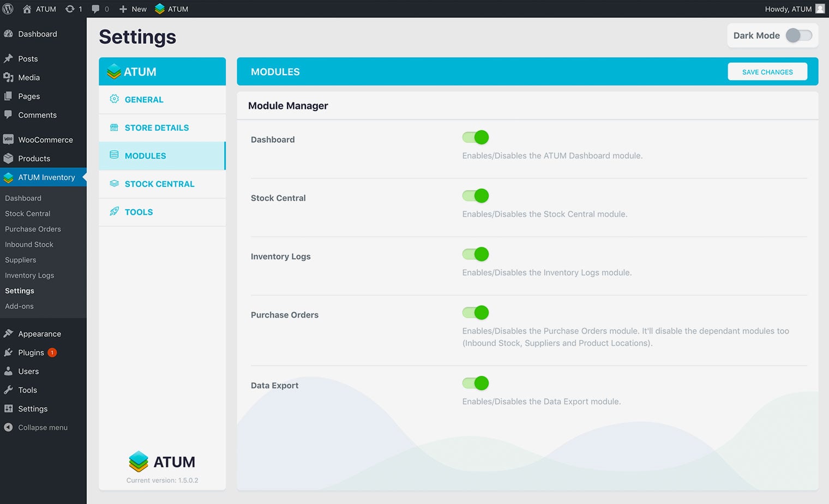Disable the Dashboard module toggle
829x504 pixels.
coord(476,137)
